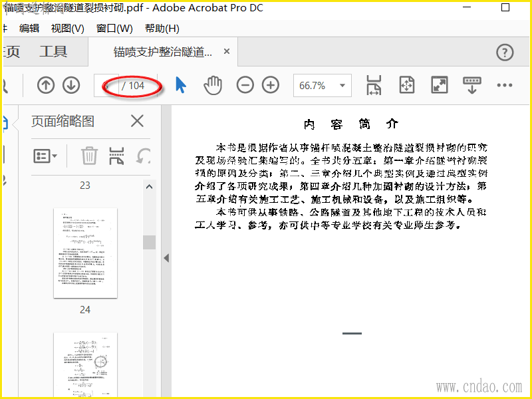Open the 视图(V) menu
Viewport: 532px width, 399px height.
pyautogui.click(x=68, y=28)
